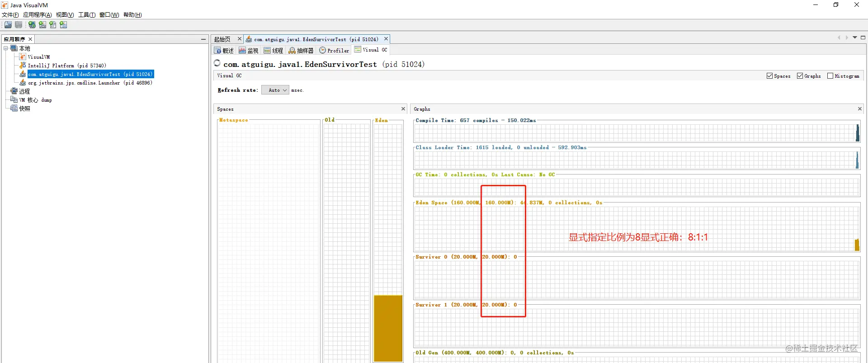Open the Refresh rate Auto dropdown
Image resolution: width=868 pixels, height=363 pixels.
pyautogui.click(x=275, y=90)
